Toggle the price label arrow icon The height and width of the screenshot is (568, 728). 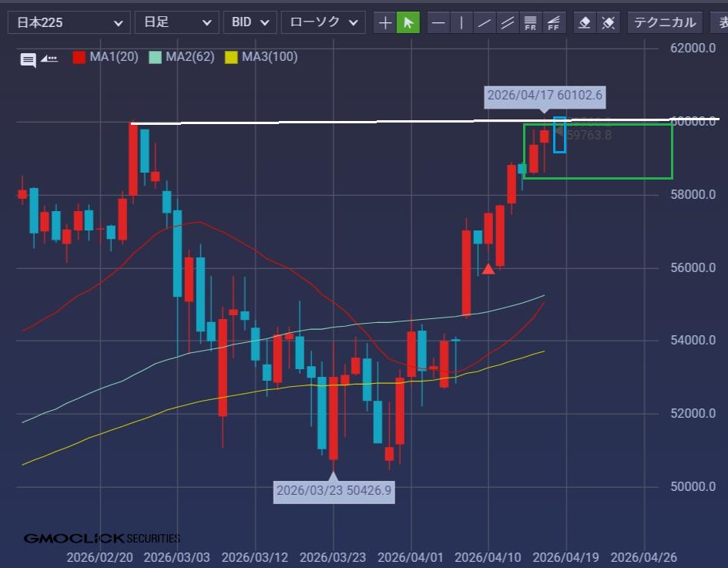[x=49, y=59]
